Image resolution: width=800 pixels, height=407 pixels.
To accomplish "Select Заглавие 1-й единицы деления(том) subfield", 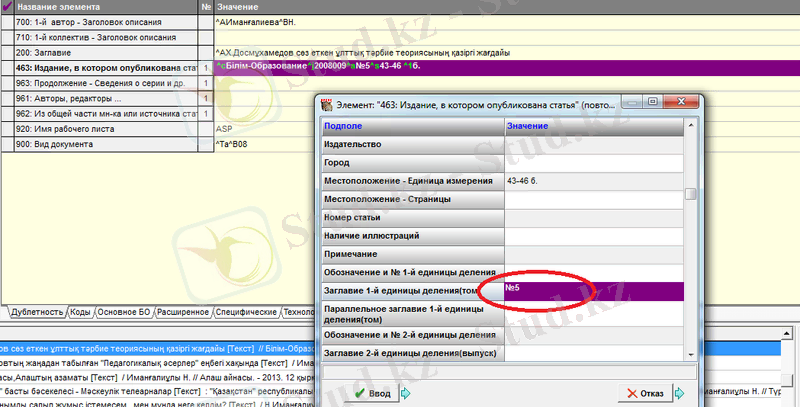I will (x=413, y=291).
